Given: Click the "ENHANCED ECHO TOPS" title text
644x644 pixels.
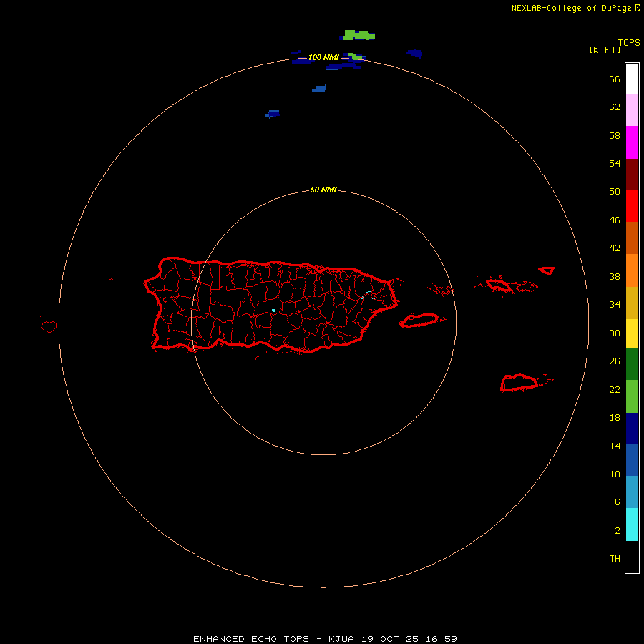Looking at the screenshot, I should pos(251,639).
